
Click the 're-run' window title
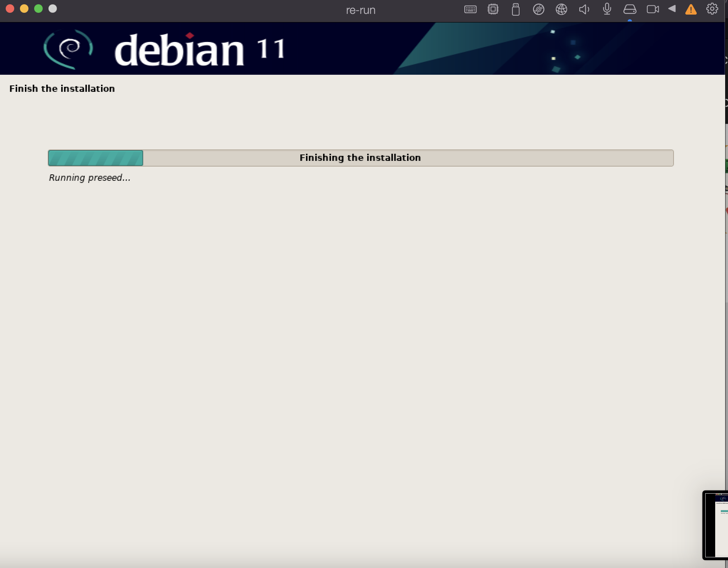[x=361, y=10]
